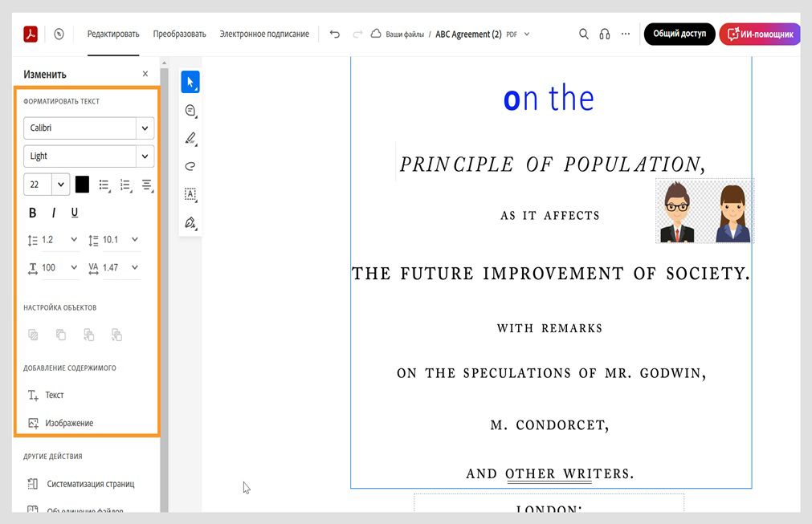Activate the text box selection tool
This screenshot has width=812, height=524.
pyautogui.click(x=190, y=194)
